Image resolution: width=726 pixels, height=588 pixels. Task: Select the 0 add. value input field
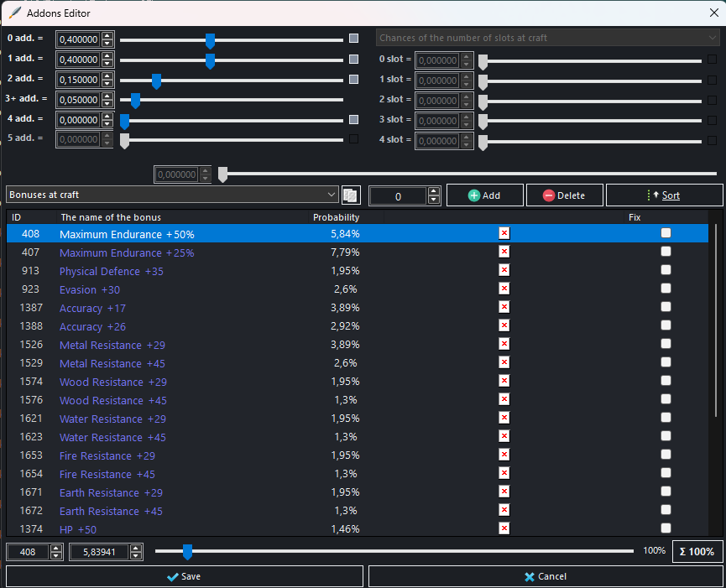point(79,39)
